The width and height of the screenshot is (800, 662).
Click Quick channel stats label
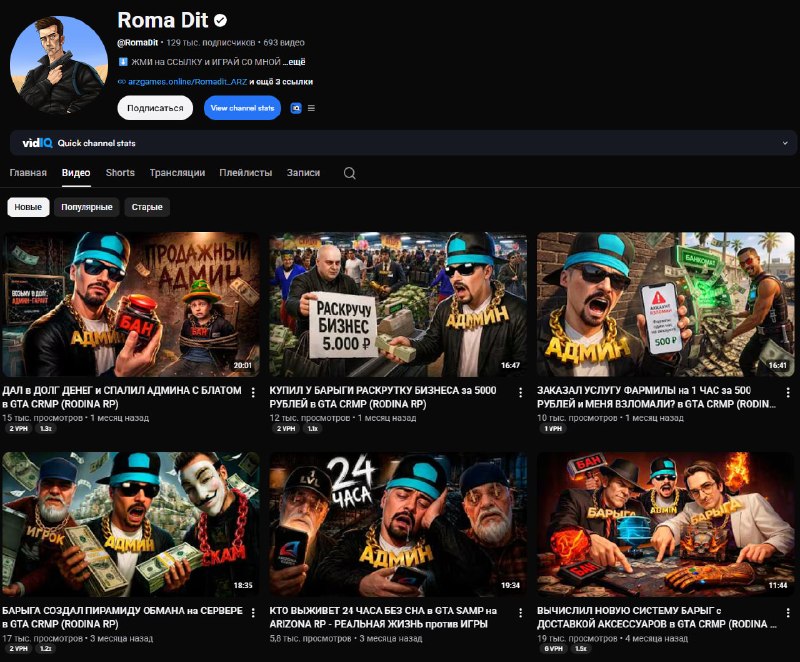pyautogui.click(x=96, y=143)
